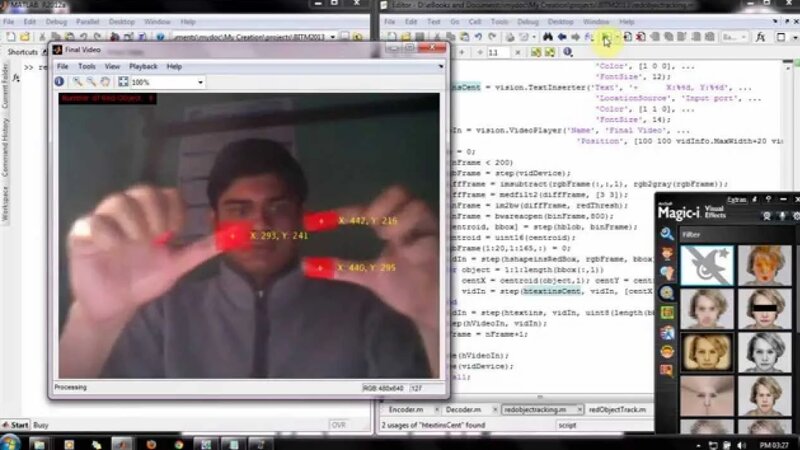The width and height of the screenshot is (800, 450).
Task: Switch to the redObjectTrack.m tab
Action: click(617, 410)
